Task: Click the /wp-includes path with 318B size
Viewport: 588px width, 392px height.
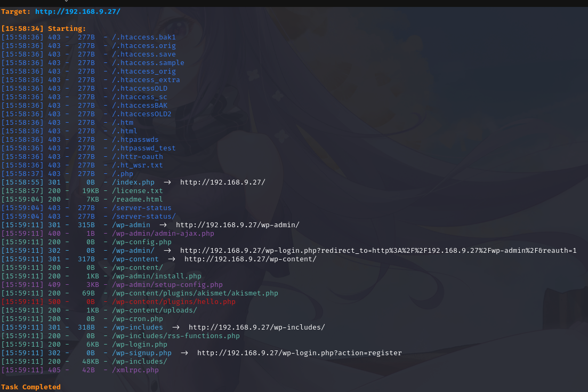Action: click(137, 327)
